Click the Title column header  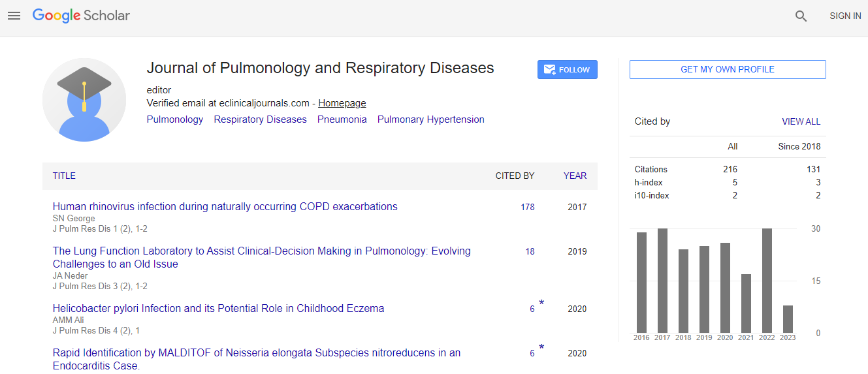pyautogui.click(x=64, y=176)
